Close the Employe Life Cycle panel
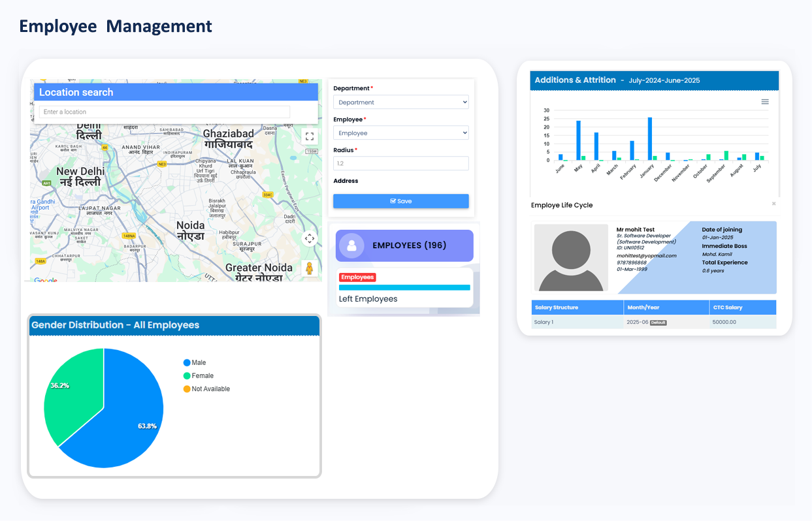This screenshot has height=521, width=812. click(773, 204)
